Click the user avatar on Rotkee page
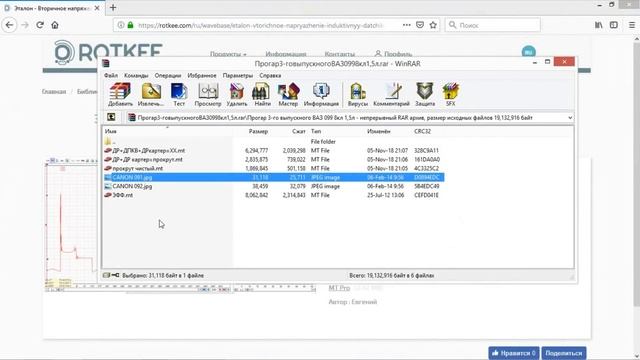The width and height of the screenshot is (640, 360). point(529,51)
